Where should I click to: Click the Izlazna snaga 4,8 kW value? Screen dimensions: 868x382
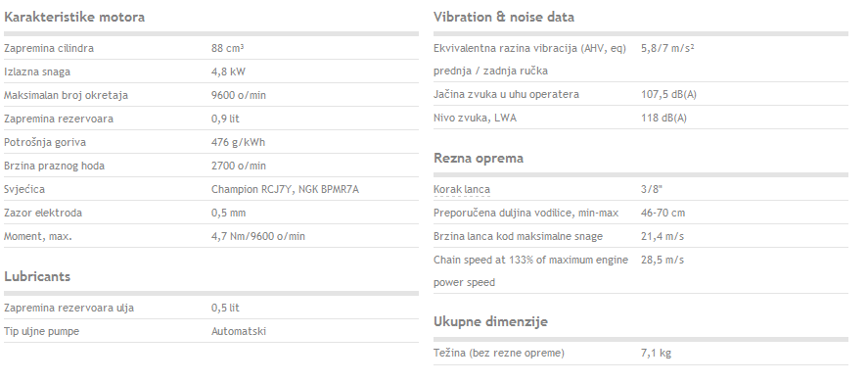tap(228, 72)
